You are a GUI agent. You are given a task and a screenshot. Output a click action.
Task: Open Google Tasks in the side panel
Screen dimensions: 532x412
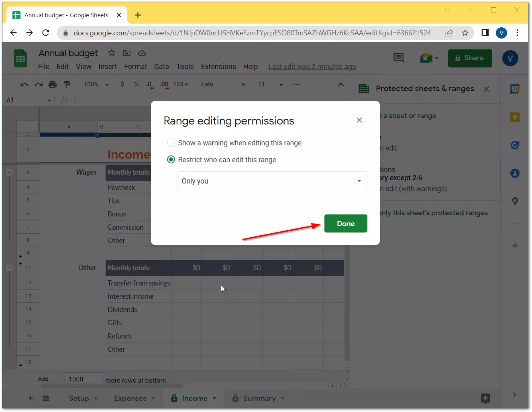tap(515, 145)
